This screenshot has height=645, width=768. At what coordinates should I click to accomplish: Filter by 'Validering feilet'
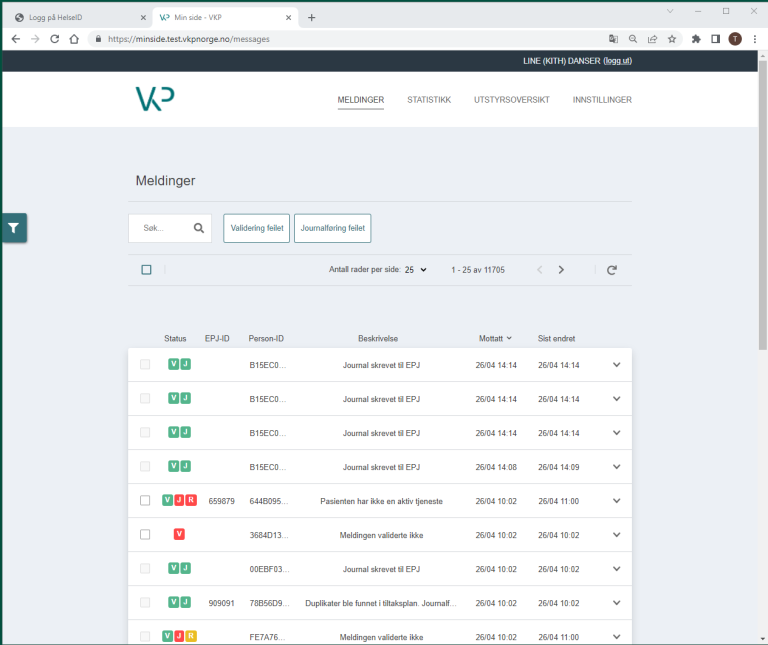tap(257, 228)
